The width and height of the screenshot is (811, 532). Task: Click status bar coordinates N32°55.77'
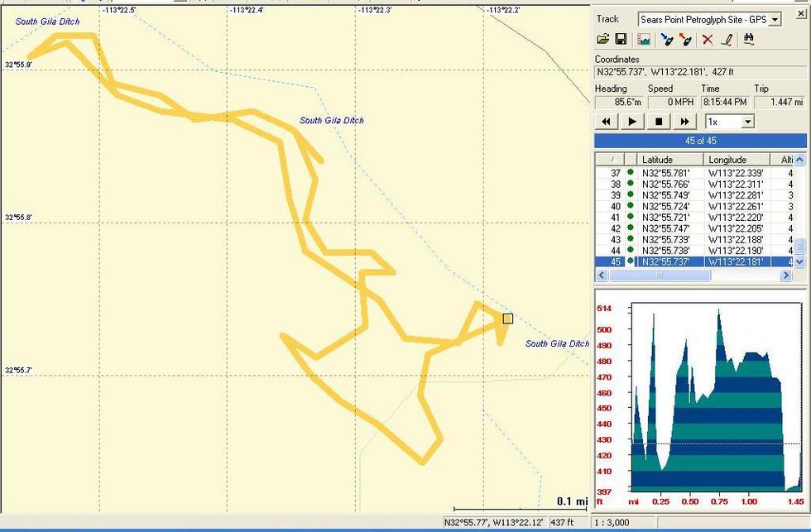[496, 523]
